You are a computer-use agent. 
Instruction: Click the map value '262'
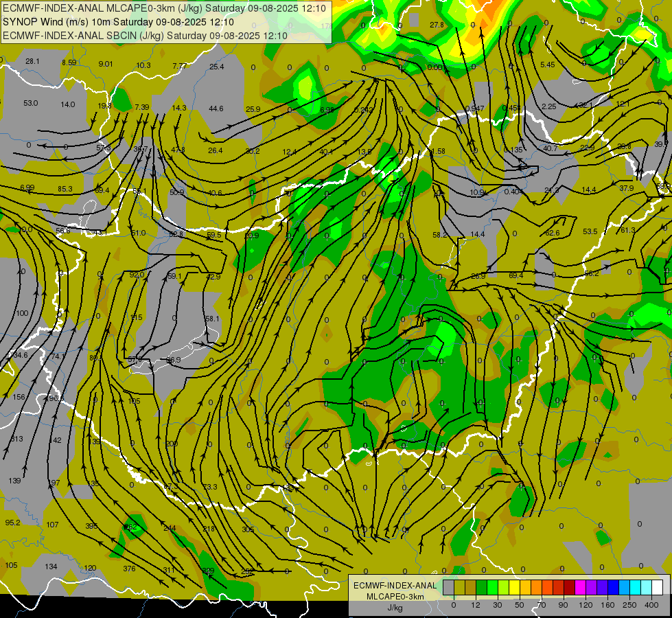point(130,527)
